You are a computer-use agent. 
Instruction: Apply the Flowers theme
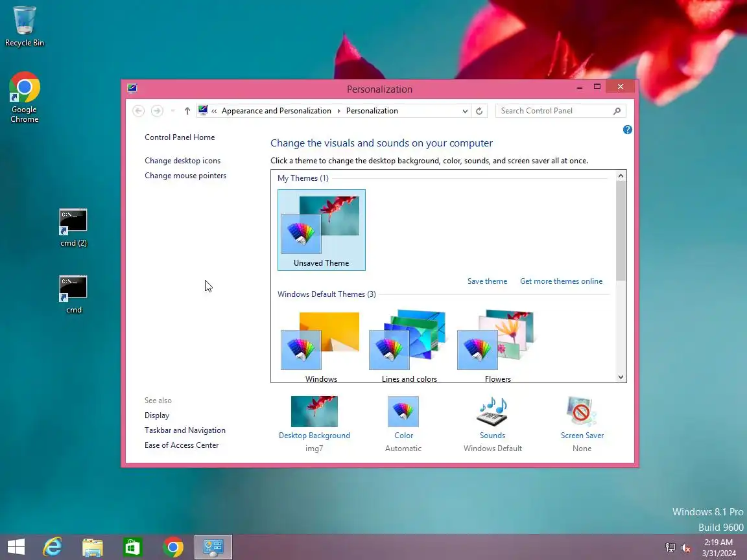[498, 347]
